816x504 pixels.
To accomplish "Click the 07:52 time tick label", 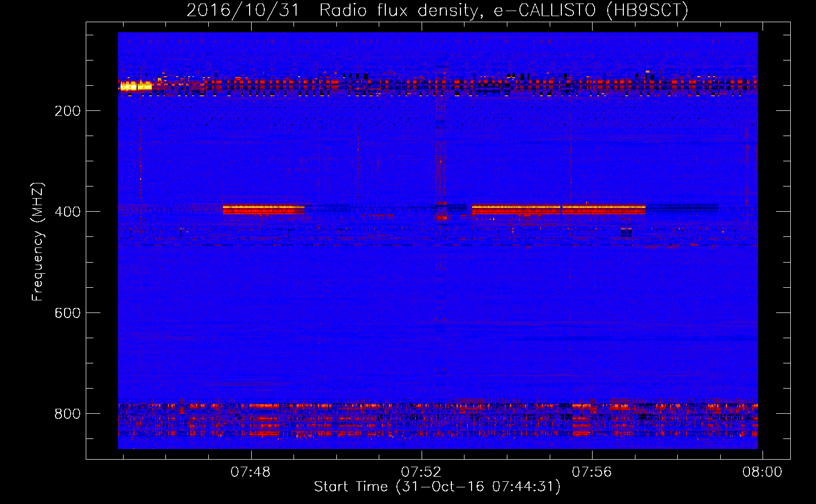I will click(421, 472).
